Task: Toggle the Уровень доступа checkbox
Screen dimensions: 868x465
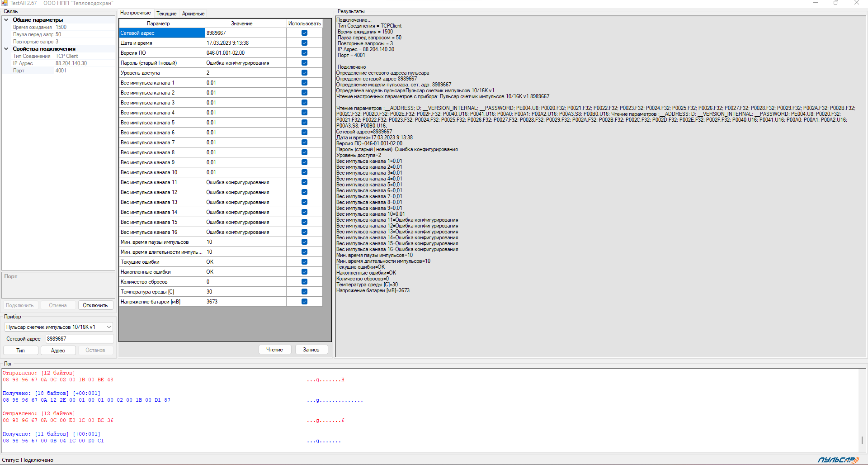Action: [304, 73]
